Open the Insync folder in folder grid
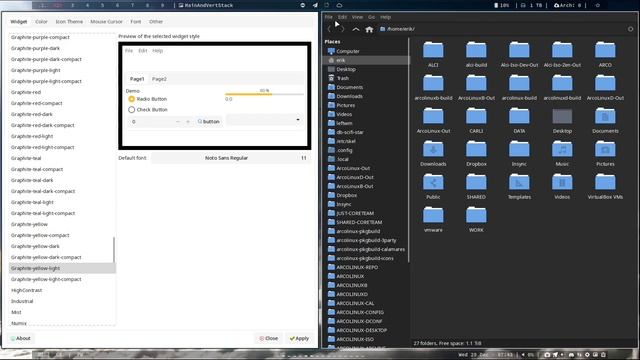 (x=519, y=149)
